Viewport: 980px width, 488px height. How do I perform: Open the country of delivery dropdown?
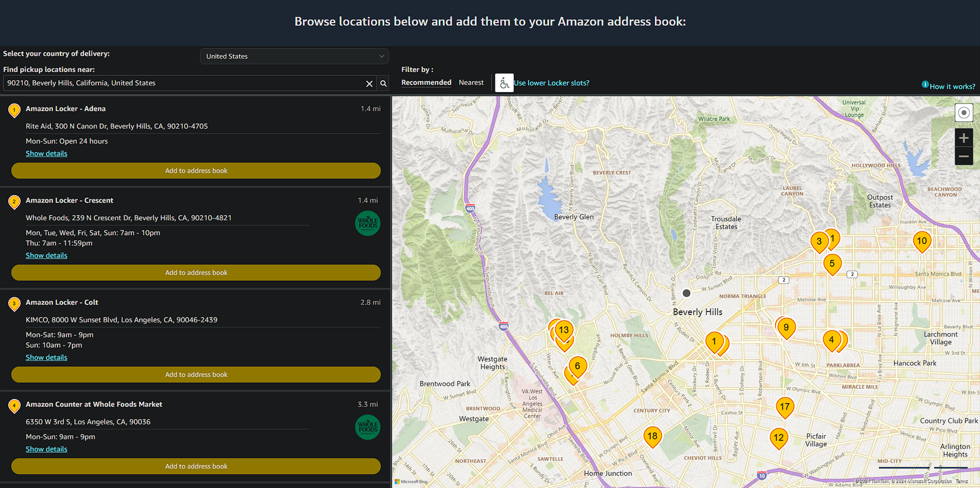294,56
